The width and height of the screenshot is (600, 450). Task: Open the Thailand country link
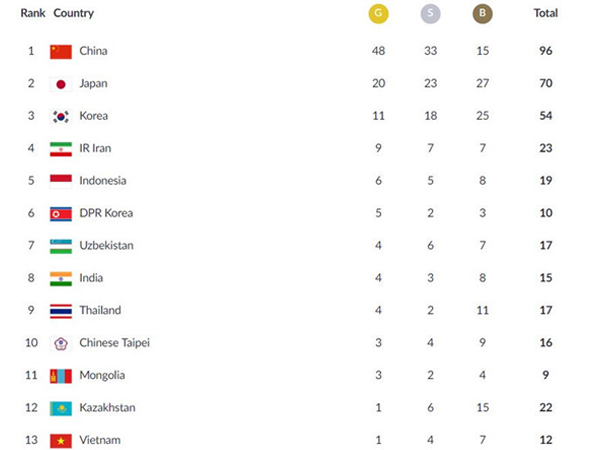click(100, 310)
